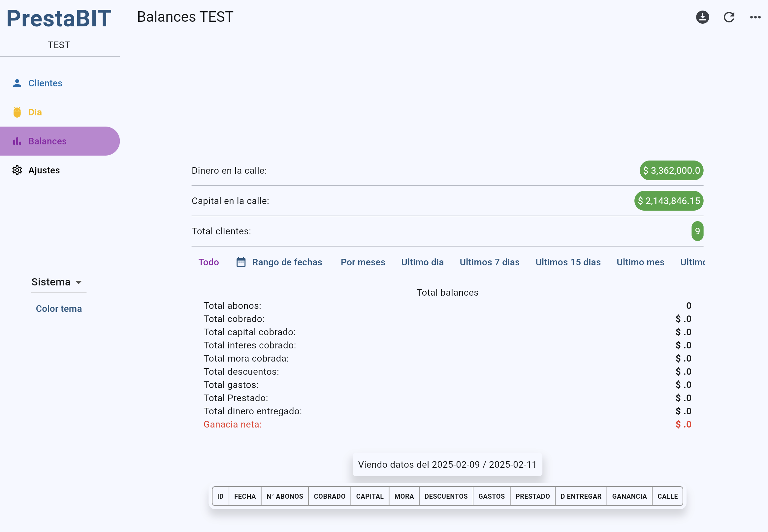
Task: Click the Sistema dropdown arrow
Action: tap(79, 282)
